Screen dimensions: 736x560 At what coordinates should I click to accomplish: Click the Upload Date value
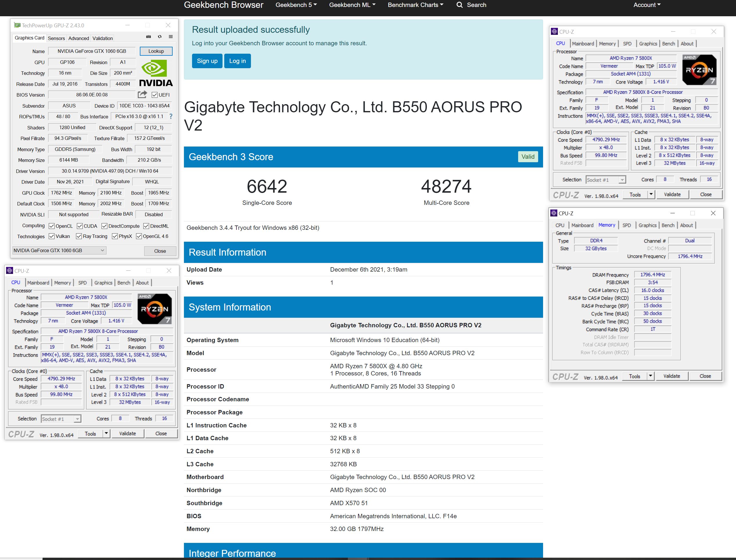[368, 269]
